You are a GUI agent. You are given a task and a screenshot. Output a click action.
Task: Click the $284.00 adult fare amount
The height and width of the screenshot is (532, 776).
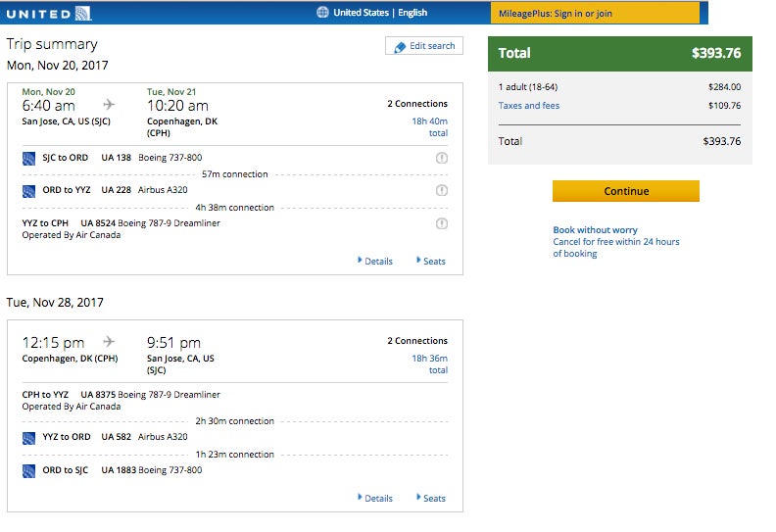tap(724, 87)
